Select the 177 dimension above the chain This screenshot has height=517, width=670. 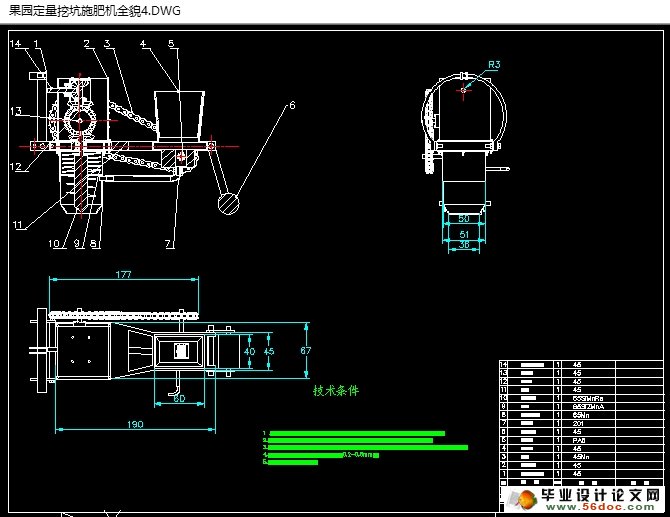(x=123, y=274)
